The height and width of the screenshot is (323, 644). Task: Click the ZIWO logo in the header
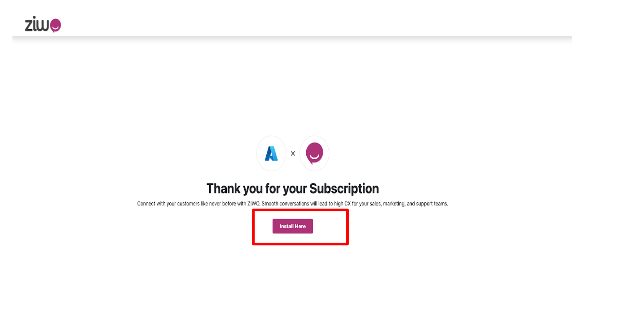coord(43,26)
